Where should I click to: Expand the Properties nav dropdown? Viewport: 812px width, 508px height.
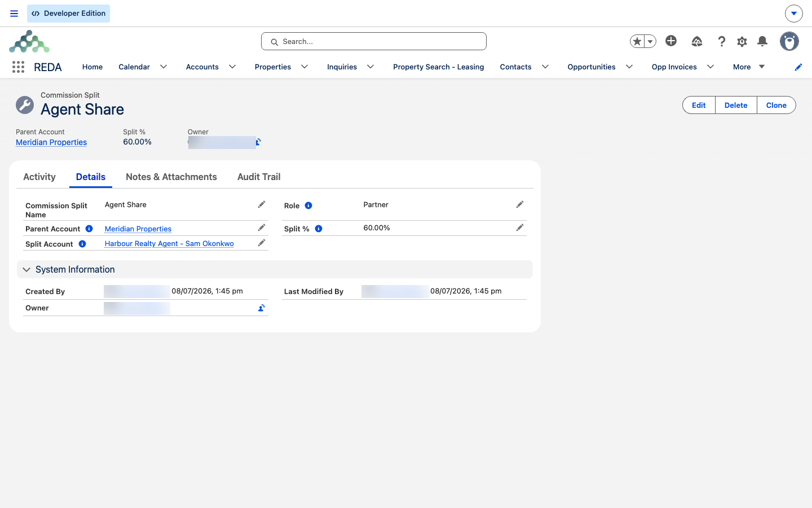pyautogui.click(x=304, y=67)
